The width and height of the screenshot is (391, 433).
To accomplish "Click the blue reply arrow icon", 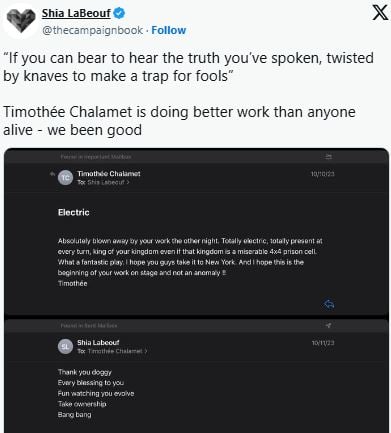I will point(329,304).
